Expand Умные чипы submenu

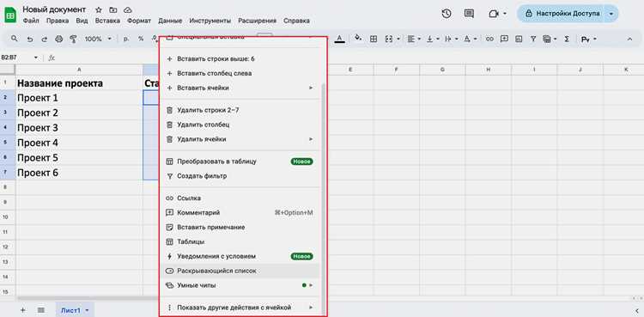click(240, 285)
